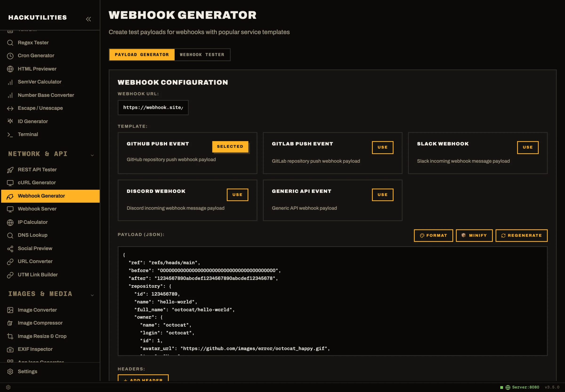Image resolution: width=565 pixels, height=392 pixels.
Task: Click the Image Resize & Crop icon
Action: point(10,336)
